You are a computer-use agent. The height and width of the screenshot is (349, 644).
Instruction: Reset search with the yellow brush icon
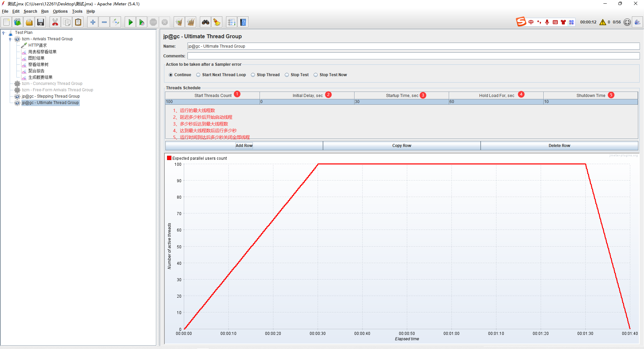[217, 22]
